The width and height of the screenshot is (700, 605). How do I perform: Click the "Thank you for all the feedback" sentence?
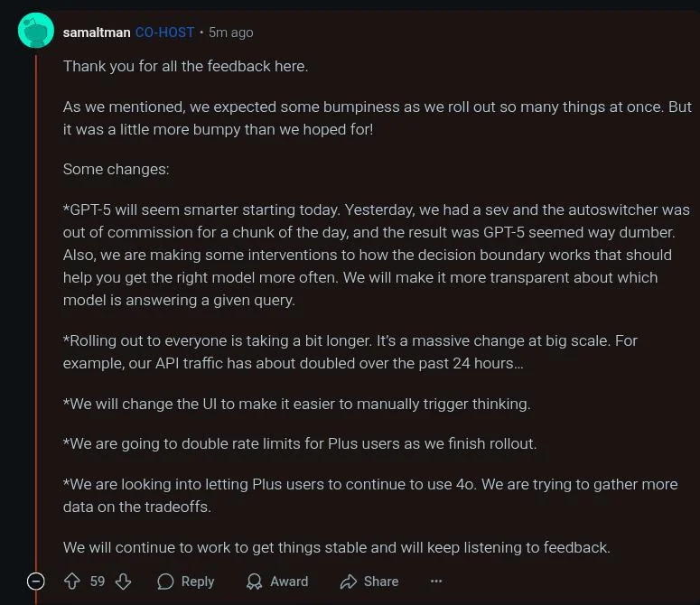(185, 66)
